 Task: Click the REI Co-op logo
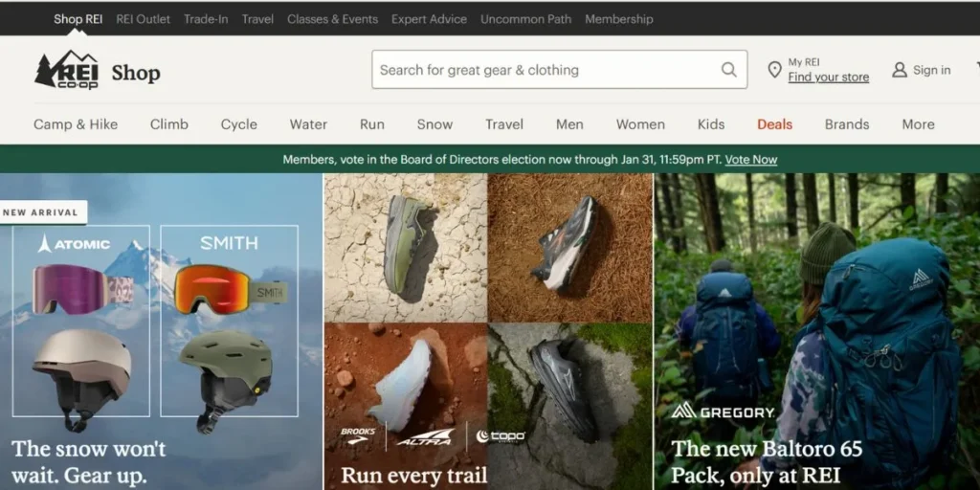[x=66, y=71]
